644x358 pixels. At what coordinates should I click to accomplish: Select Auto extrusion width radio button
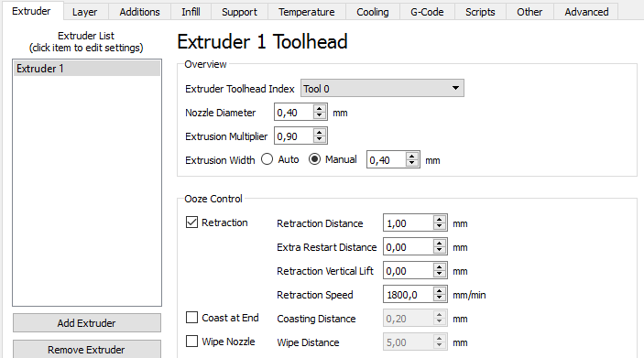[x=267, y=159]
